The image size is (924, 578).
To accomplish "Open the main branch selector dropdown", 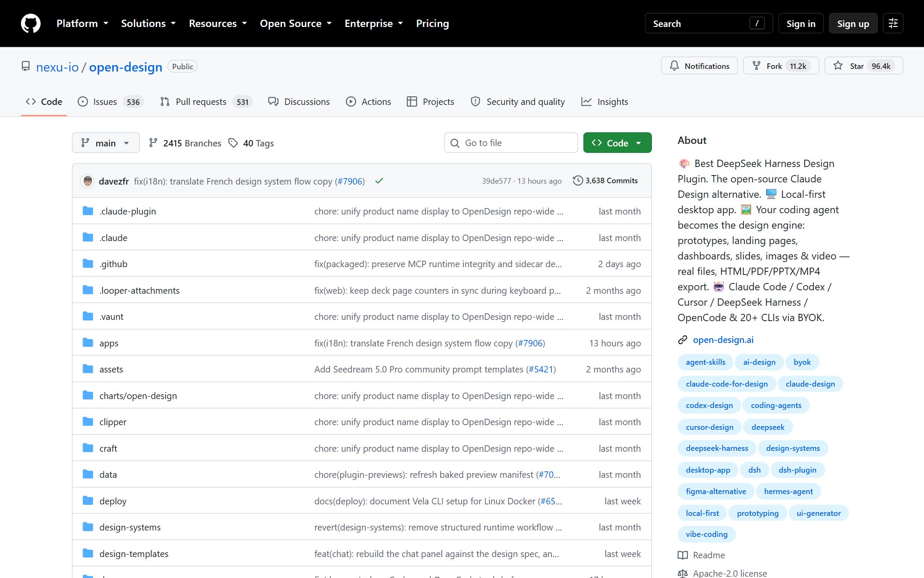I will [x=106, y=143].
